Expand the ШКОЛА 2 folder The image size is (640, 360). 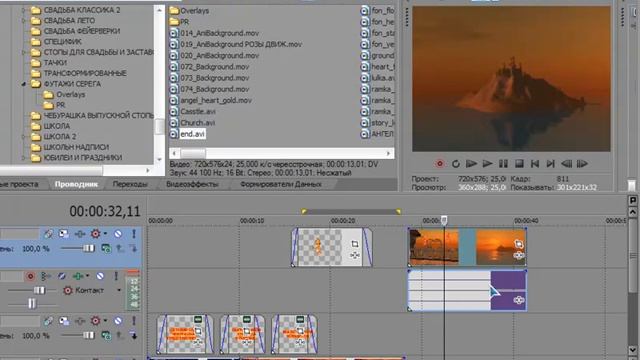click(x=24, y=137)
